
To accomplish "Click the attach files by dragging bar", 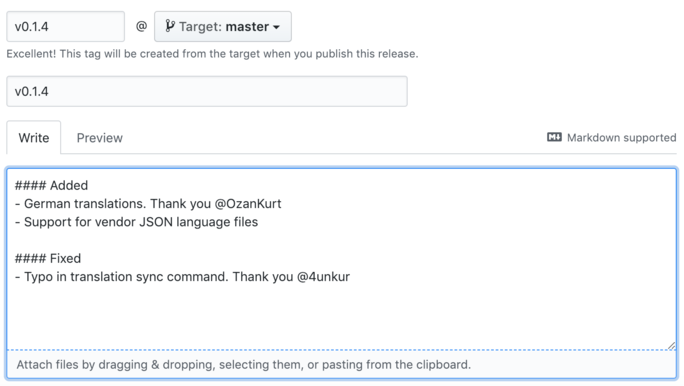I will (x=342, y=364).
